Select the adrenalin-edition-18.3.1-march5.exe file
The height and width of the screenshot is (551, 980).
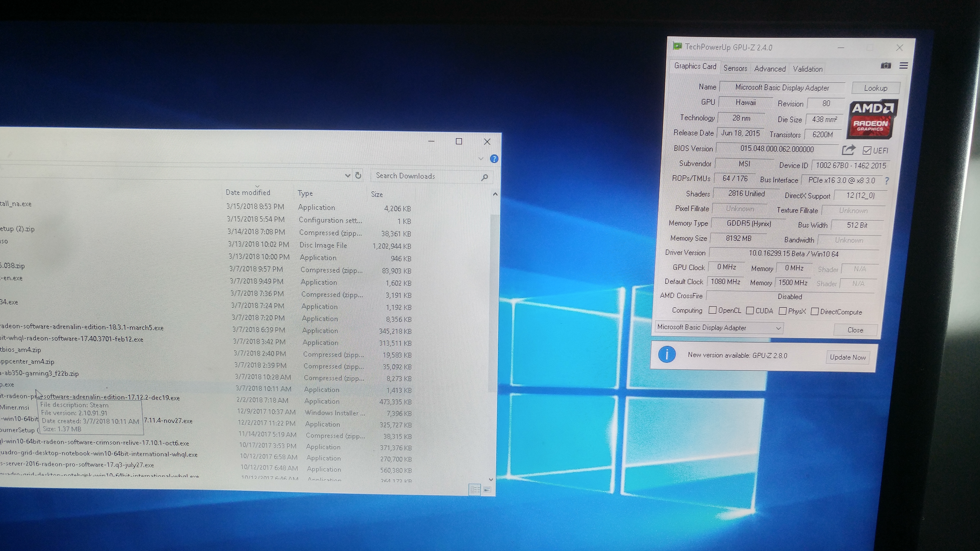(81, 327)
